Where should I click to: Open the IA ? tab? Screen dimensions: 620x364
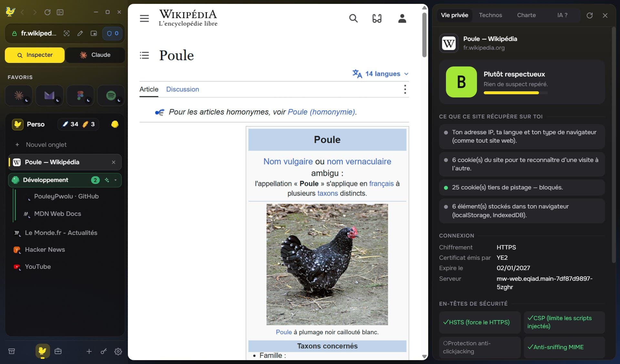[x=562, y=15]
